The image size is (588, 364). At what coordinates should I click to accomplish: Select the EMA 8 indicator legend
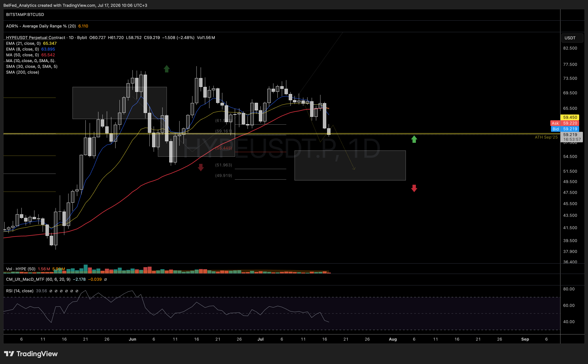(x=31, y=49)
